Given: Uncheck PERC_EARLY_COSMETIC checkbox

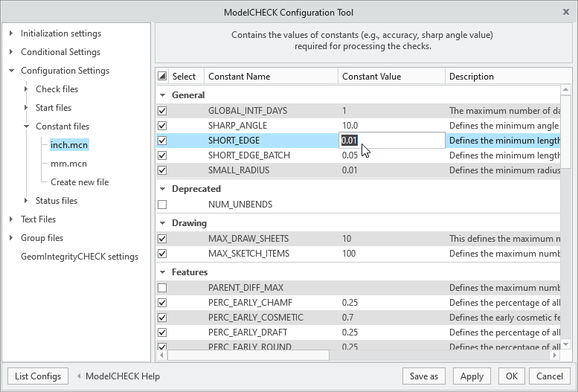Looking at the screenshot, I should [x=162, y=318].
